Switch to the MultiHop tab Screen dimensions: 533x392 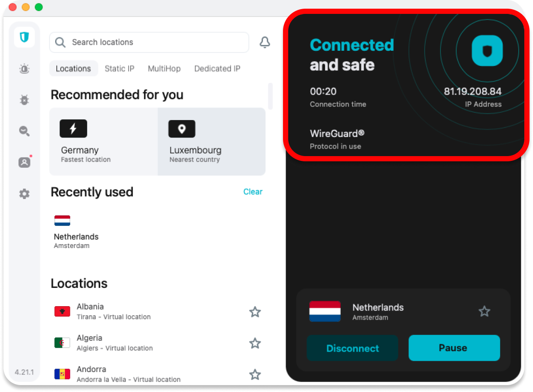164,69
